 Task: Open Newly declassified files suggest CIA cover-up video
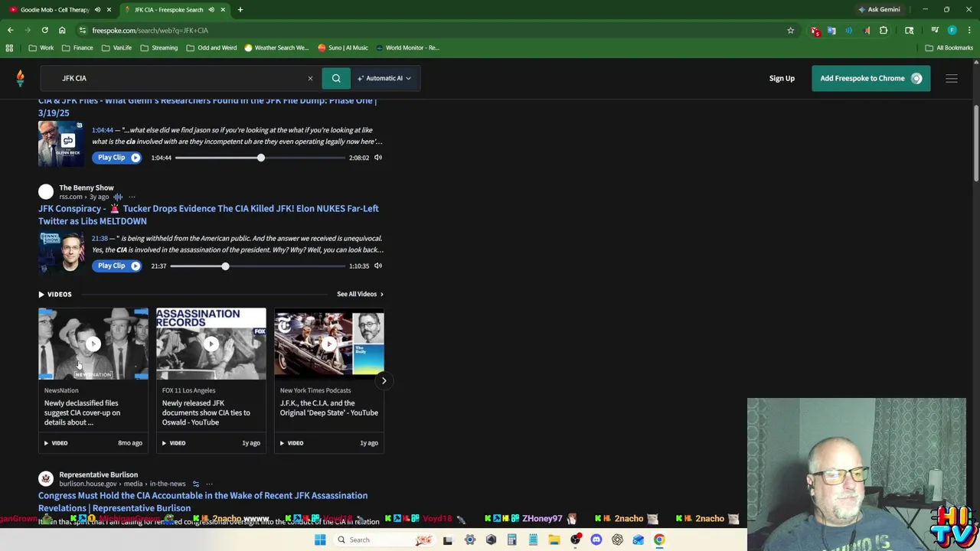tap(82, 412)
